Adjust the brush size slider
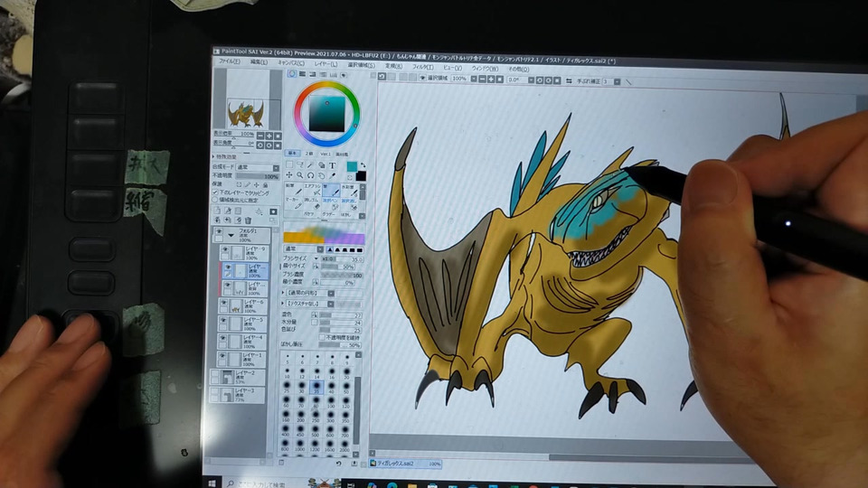Viewport: 868px width, 488px height. pyautogui.click(x=342, y=258)
